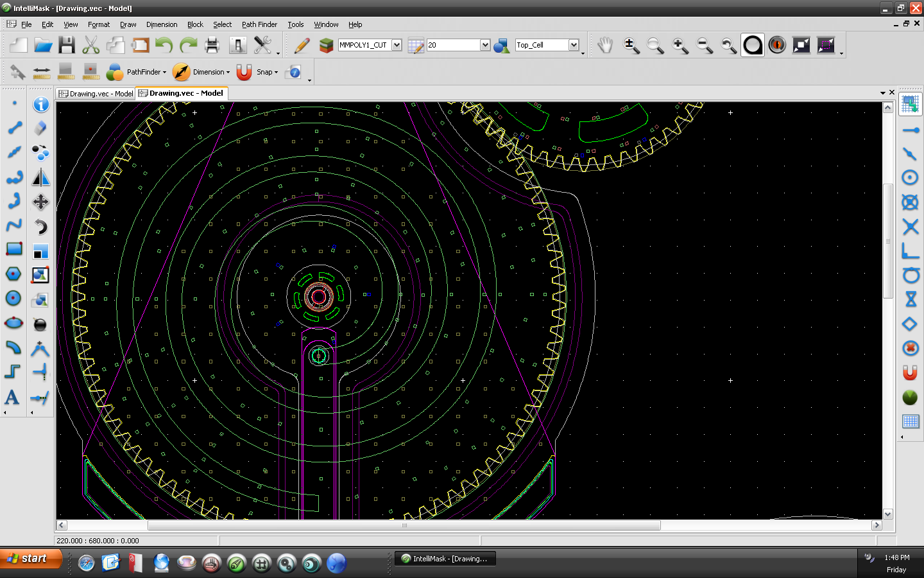Toggle the snap-to-center circle icon on right

coord(910,178)
